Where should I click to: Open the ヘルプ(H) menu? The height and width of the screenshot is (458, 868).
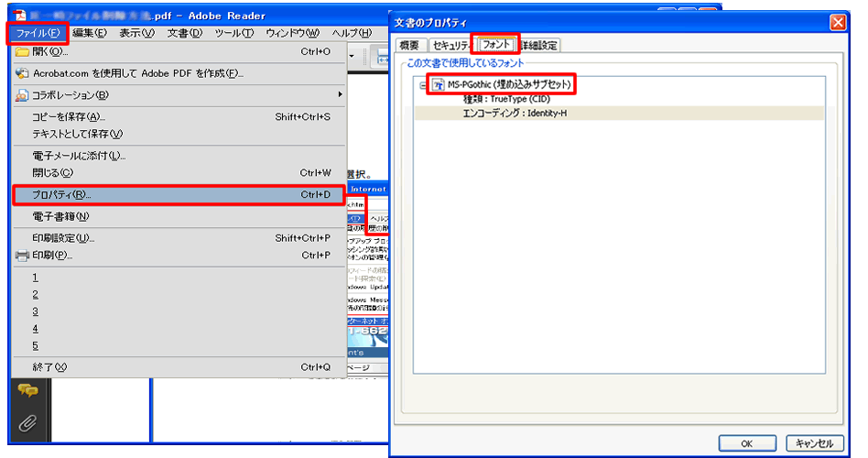pyautogui.click(x=353, y=33)
